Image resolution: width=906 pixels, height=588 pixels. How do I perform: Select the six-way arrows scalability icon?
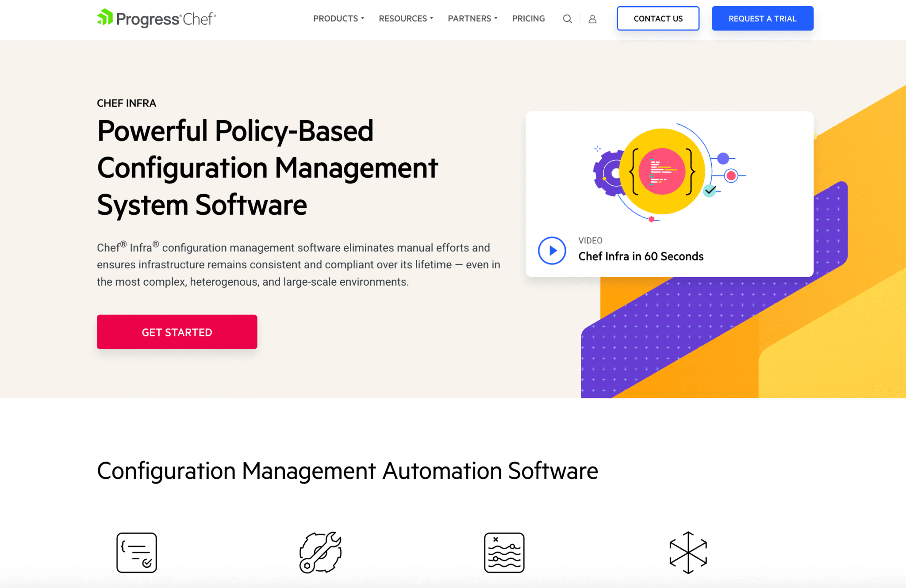click(688, 552)
